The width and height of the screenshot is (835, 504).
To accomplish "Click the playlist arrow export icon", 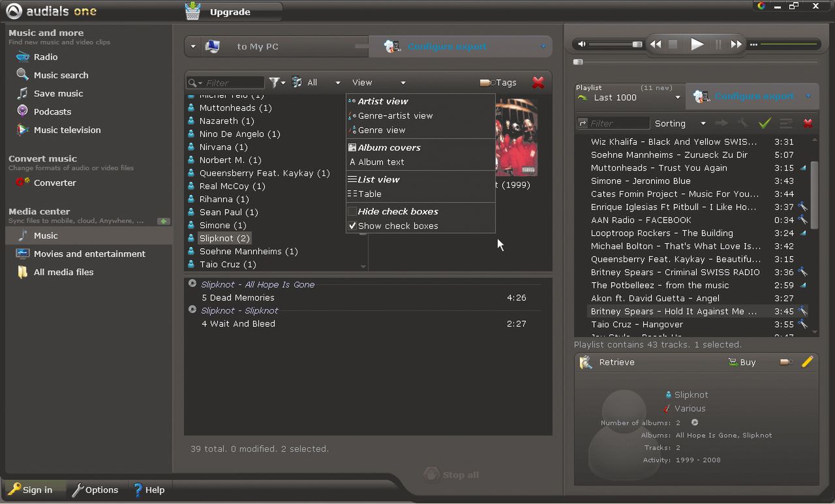I will click(721, 123).
